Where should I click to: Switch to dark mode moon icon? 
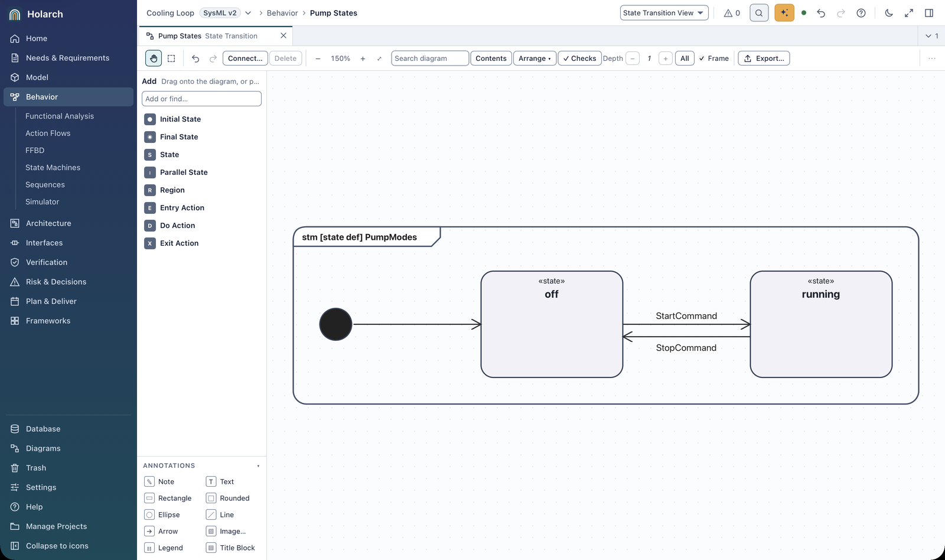coord(889,13)
